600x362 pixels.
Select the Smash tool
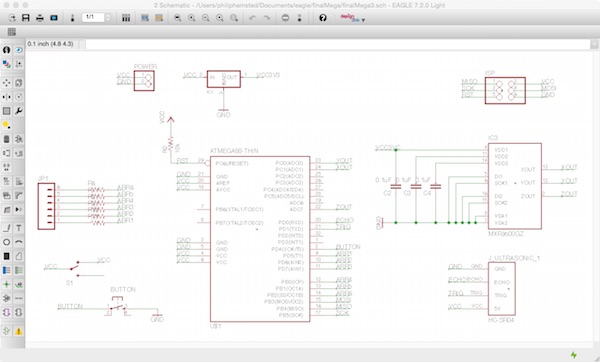[7, 196]
